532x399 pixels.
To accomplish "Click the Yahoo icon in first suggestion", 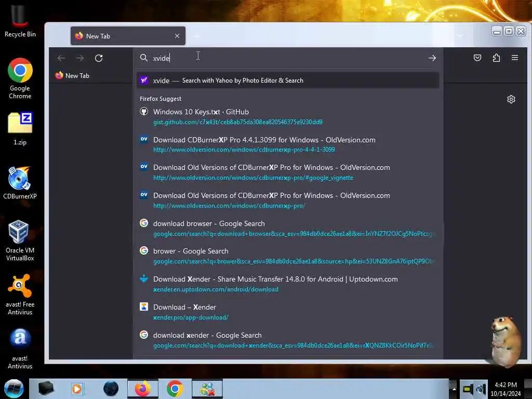I will click(144, 80).
